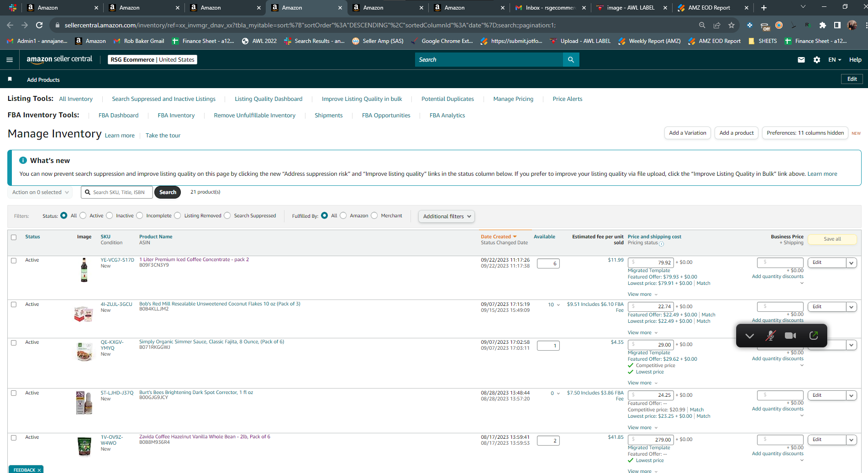This screenshot has height=473, width=868.
Task: Click the 79.92 price input field
Action: [651, 263]
